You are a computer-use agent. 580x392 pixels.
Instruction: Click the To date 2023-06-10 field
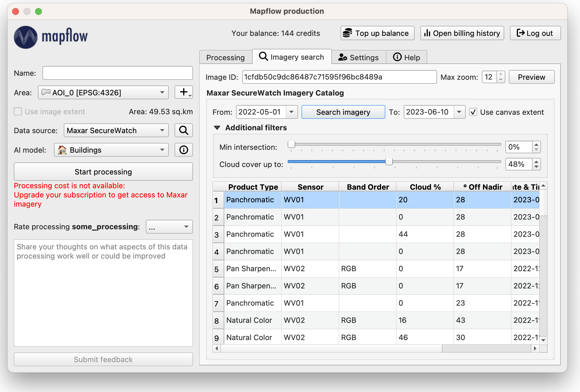(x=429, y=112)
